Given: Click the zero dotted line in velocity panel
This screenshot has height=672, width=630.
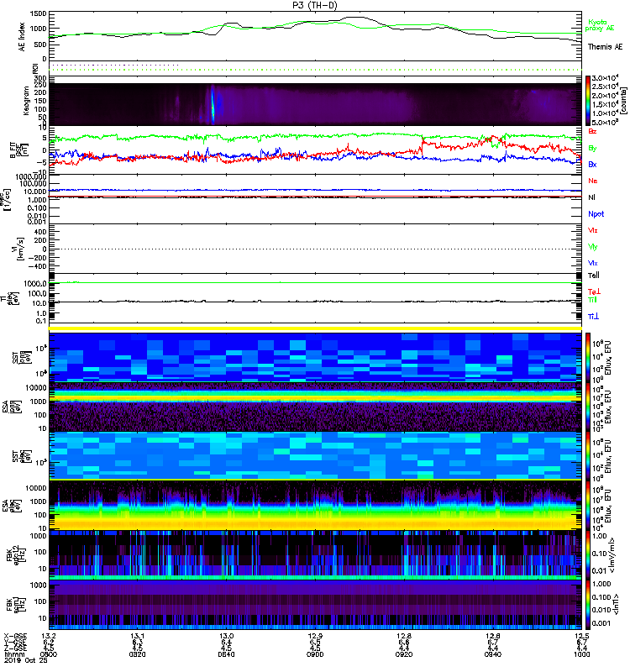Looking at the screenshot, I should [316, 249].
